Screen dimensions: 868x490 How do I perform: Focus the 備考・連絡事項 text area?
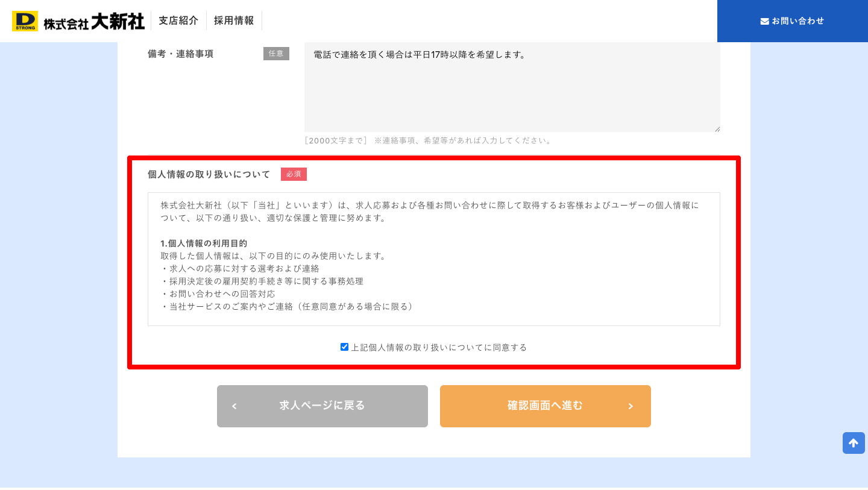pyautogui.click(x=512, y=87)
